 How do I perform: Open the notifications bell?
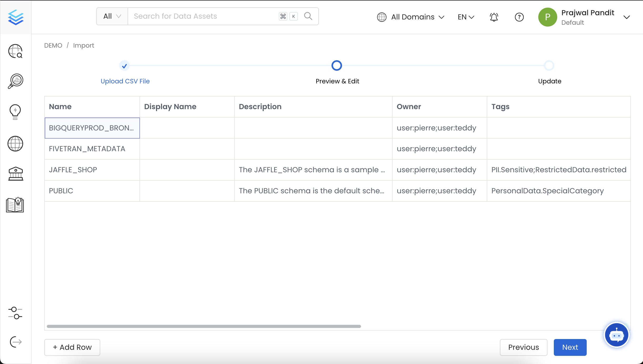493,17
